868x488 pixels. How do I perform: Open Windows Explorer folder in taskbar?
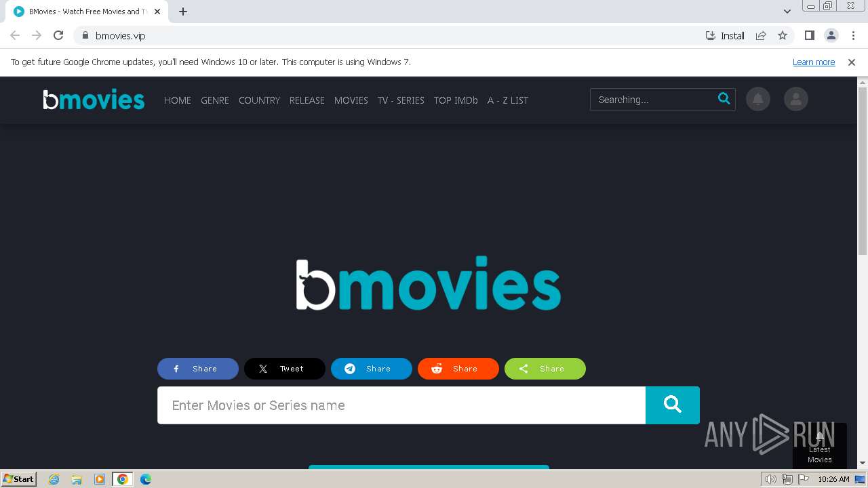coord(77,479)
